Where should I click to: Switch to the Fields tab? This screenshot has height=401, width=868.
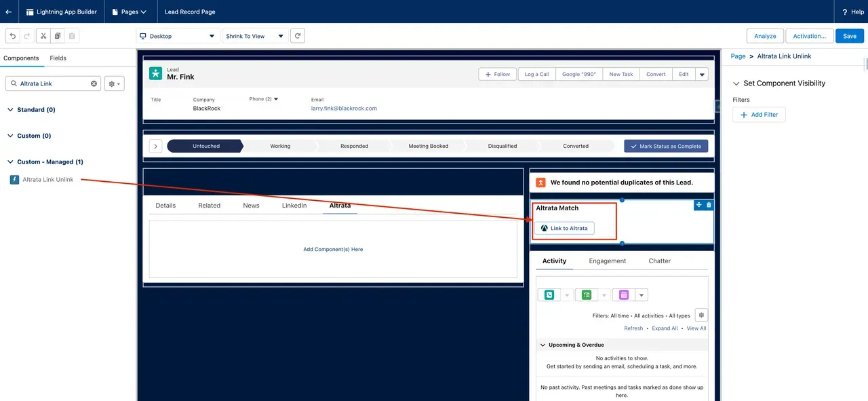pyautogui.click(x=58, y=58)
